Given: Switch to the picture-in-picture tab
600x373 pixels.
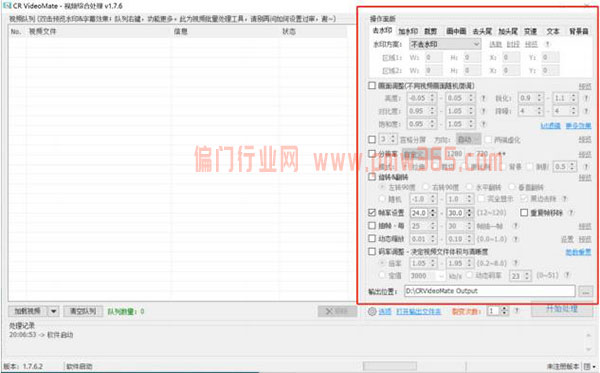Looking at the screenshot, I should [x=456, y=31].
